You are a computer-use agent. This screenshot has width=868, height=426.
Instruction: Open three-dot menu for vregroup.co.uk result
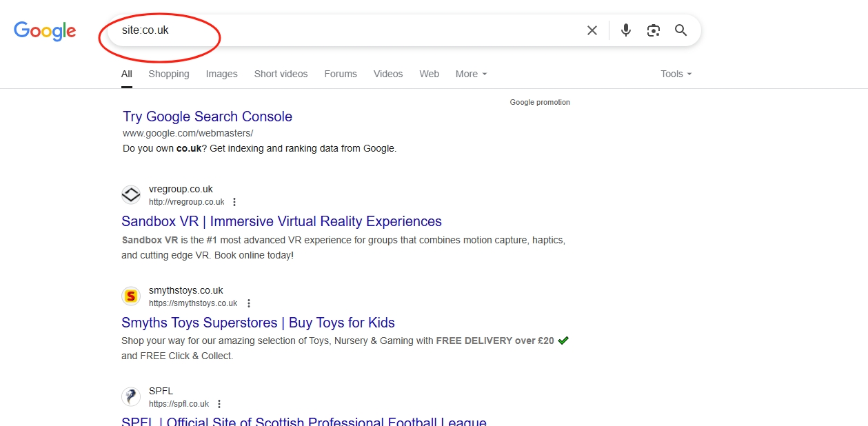(234, 202)
